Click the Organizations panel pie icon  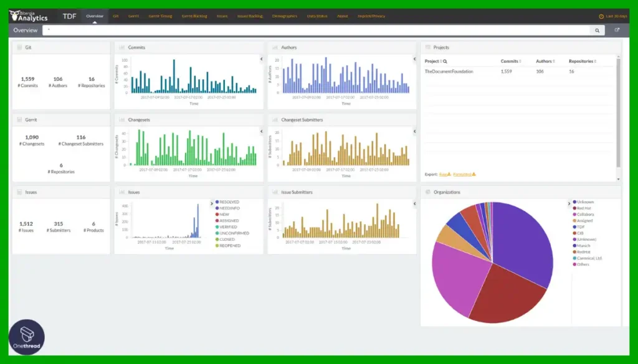(427, 192)
